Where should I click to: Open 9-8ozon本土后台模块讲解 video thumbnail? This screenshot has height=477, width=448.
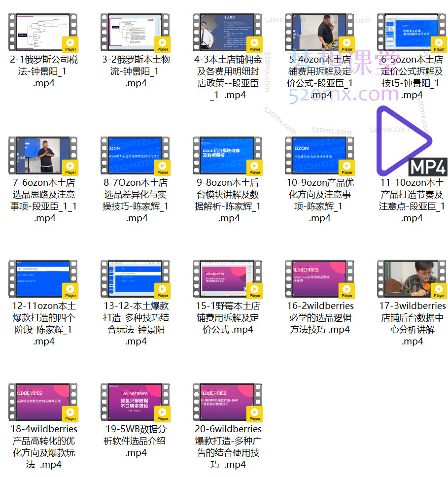(228, 155)
